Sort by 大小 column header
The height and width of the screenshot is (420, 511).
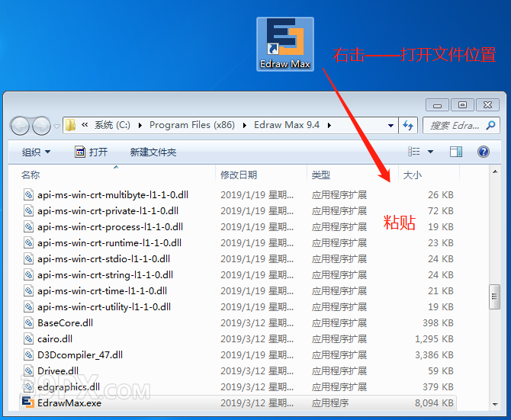tap(413, 175)
